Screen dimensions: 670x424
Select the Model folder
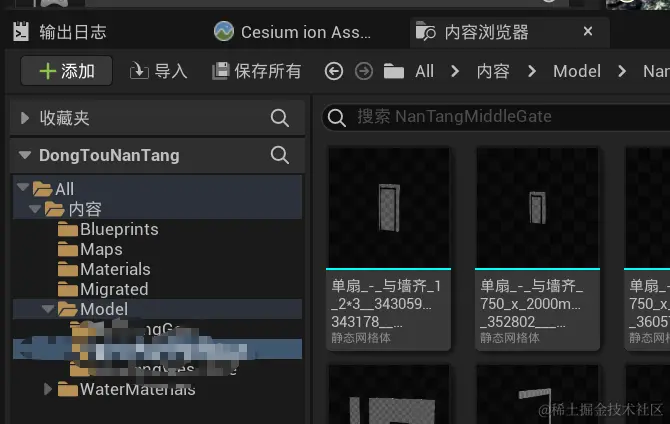click(x=157, y=309)
